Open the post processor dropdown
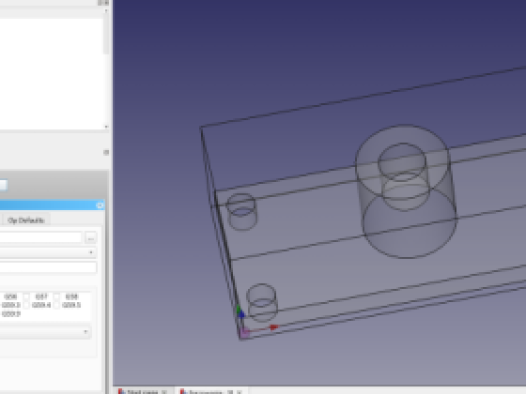The width and height of the screenshot is (526, 394). pos(48,252)
